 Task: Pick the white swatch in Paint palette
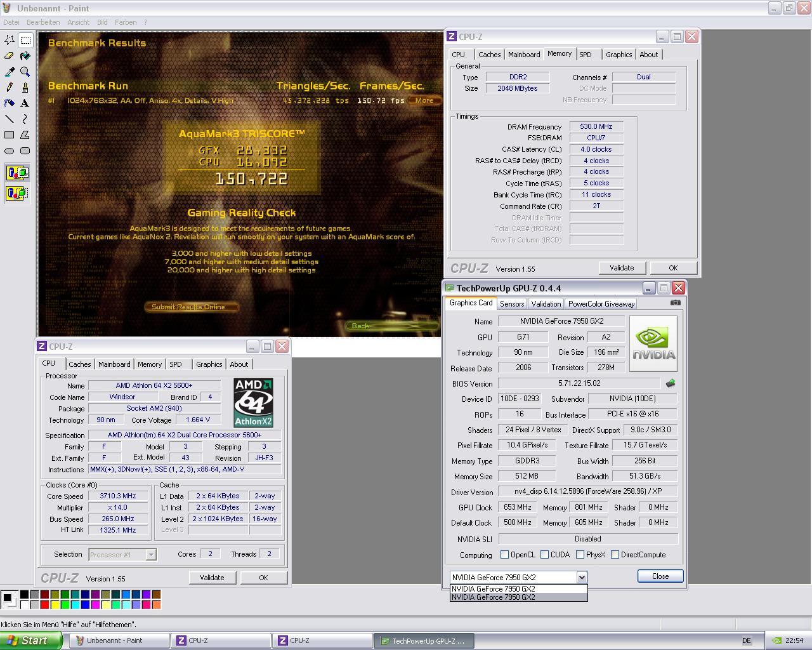coord(24,604)
